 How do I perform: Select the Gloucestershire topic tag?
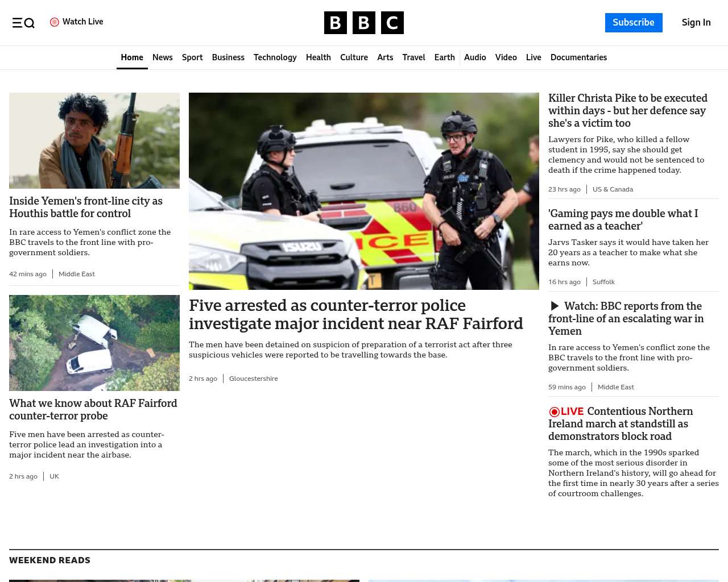coord(254,379)
